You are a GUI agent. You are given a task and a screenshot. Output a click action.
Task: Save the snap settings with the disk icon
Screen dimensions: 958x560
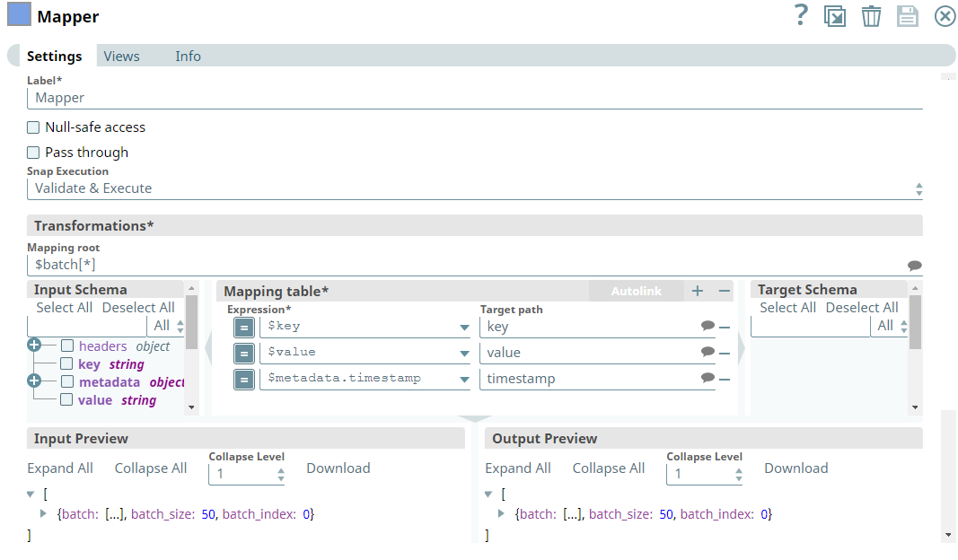tap(907, 15)
